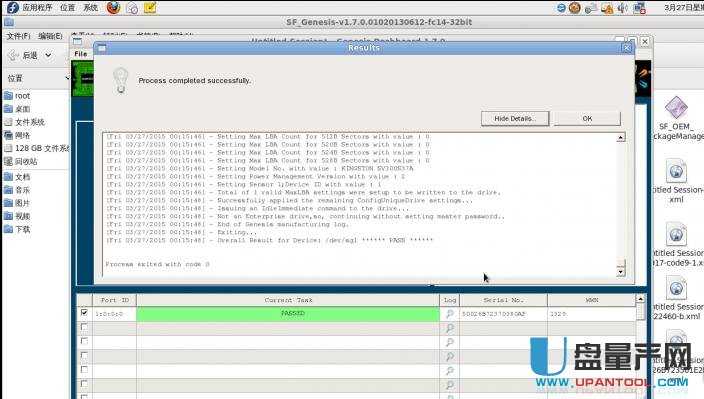Viewport: 704px width, 399px height.
Task: Click the file manager title bar folder icon
Action: click(x=9, y=22)
